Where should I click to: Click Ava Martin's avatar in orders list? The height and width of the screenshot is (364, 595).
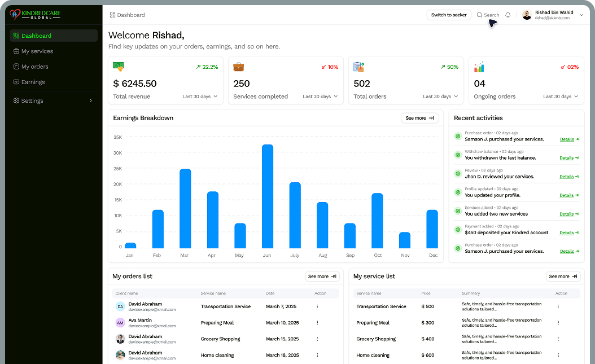click(x=120, y=323)
